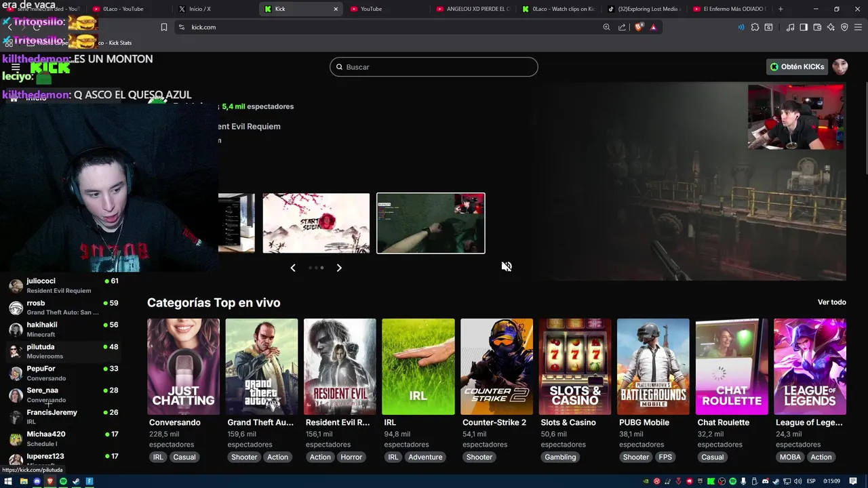Open Brave Wallet icon in toolbar
This screenshot has width=868, height=488.
click(x=817, y=27)
